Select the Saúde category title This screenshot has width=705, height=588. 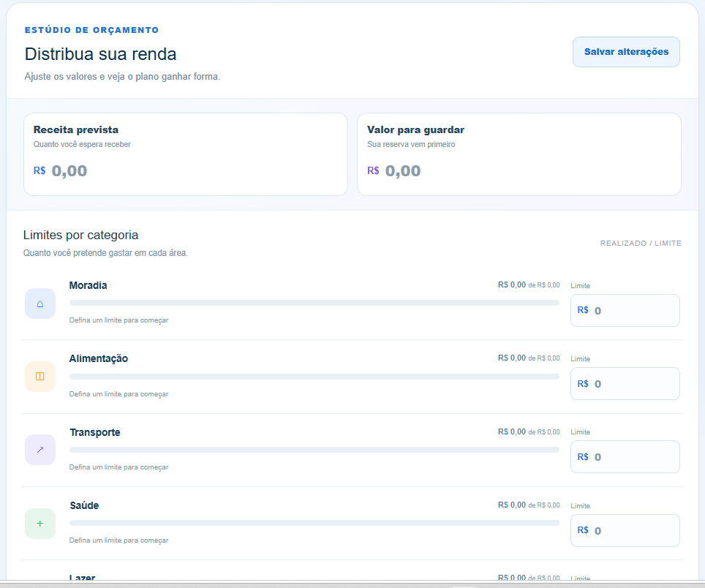click(84, 505)
